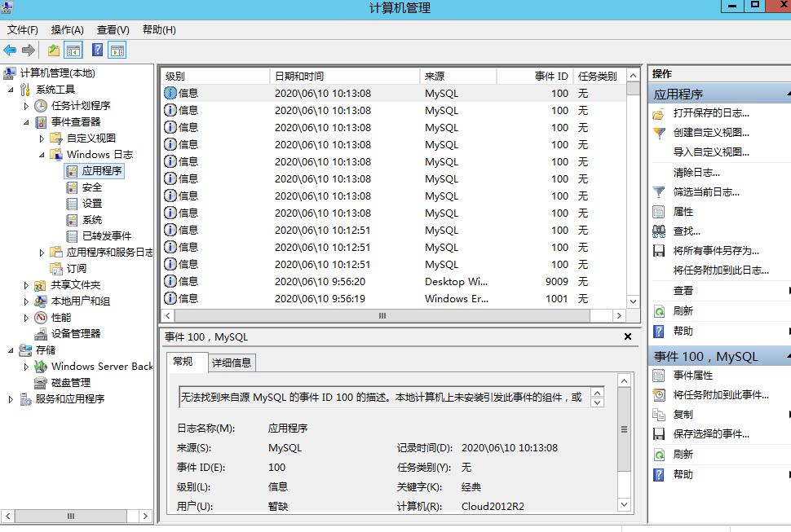Click 保存选择的事件... action
This screenshot has height=532, width=791.
[x=711, y=433]
